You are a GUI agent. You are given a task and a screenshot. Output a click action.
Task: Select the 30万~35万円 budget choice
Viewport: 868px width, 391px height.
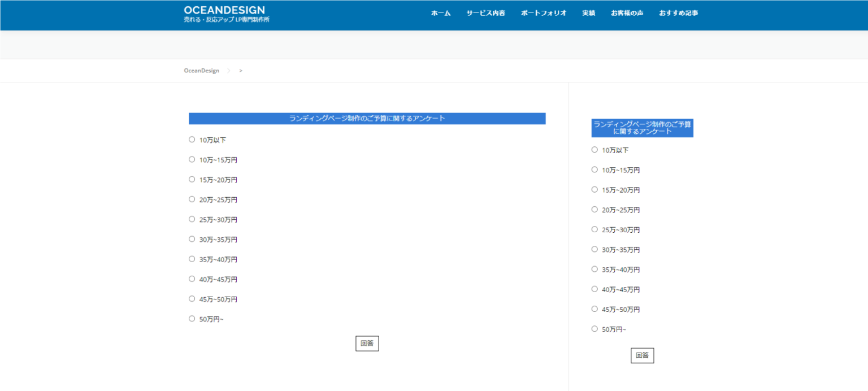pos(192,238)
